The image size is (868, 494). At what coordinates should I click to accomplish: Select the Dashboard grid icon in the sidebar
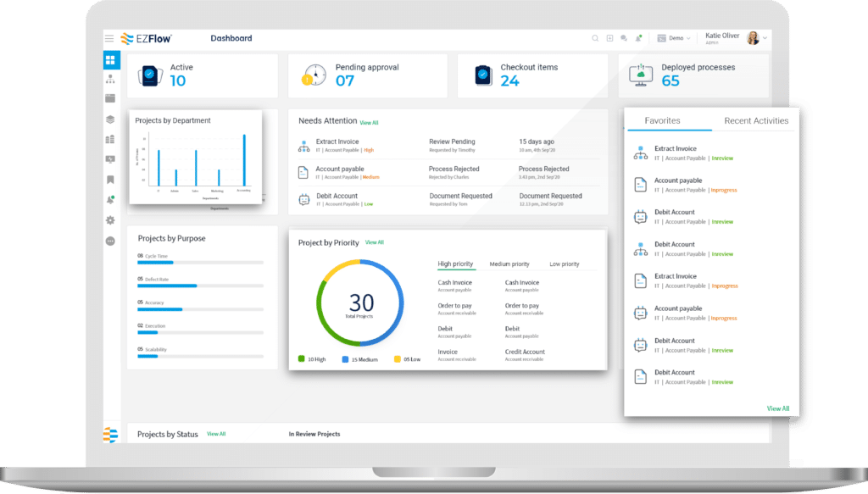tap(111, 60)
